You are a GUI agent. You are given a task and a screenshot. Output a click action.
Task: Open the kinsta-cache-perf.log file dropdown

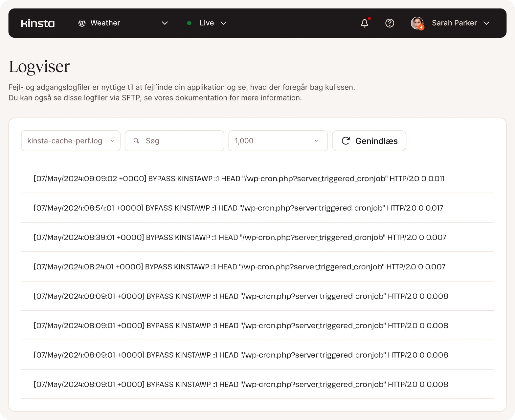[71, 141]
